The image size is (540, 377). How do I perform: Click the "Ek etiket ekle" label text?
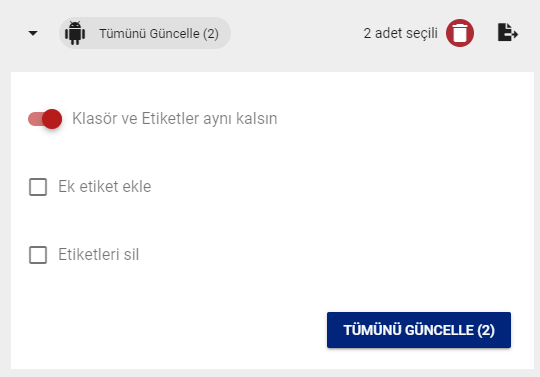pyautogui.click(x=105, y=187)
